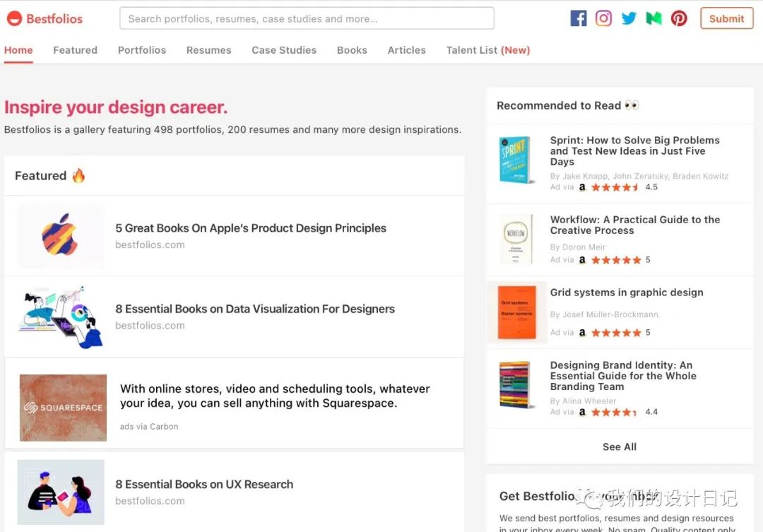Click the Sprint book cover
The height and width of the screenshot is (532, 763).
click(x=515, y=160)
